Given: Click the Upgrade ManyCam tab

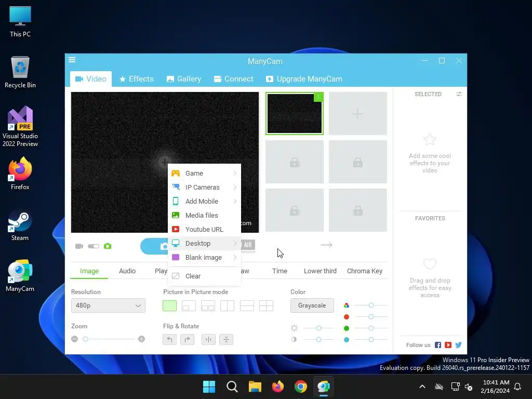Looking at the screenshot, I should point(304,79).
